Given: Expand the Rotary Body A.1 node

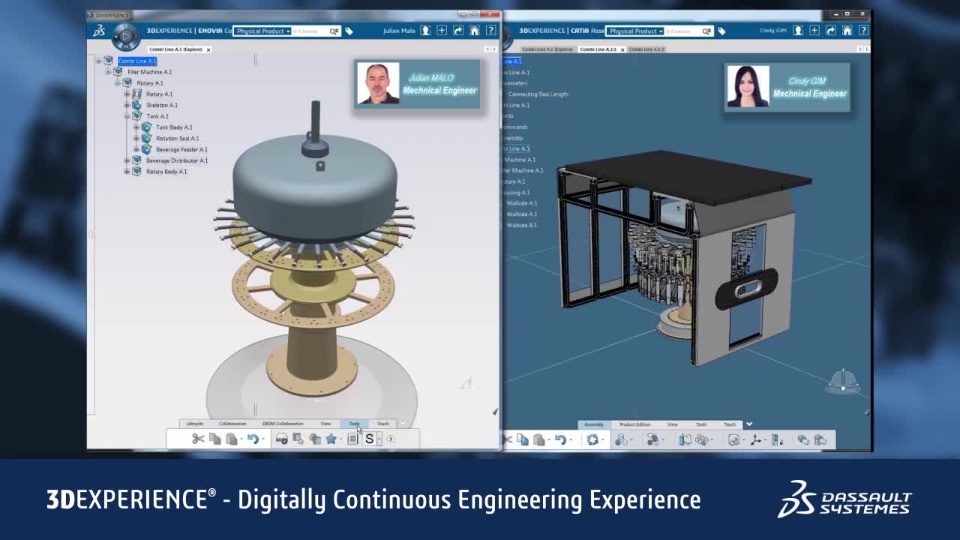Looking at the screenshot, I should (127, 171).
